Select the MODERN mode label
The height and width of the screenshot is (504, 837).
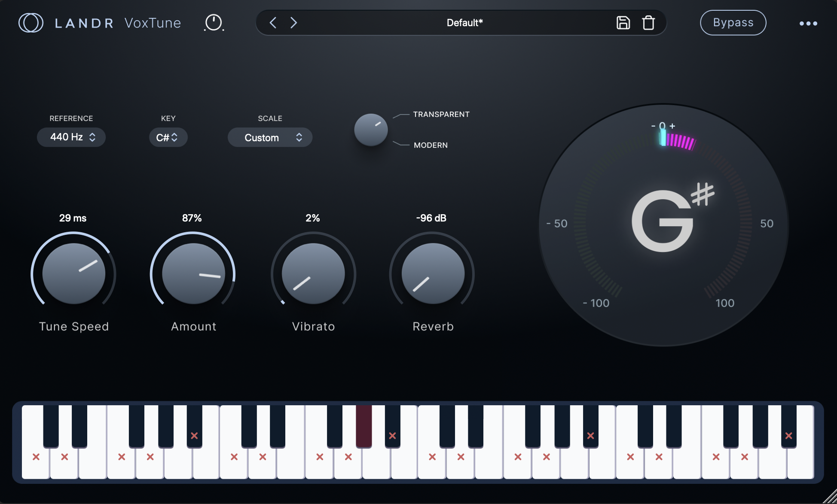click(431, 146)
